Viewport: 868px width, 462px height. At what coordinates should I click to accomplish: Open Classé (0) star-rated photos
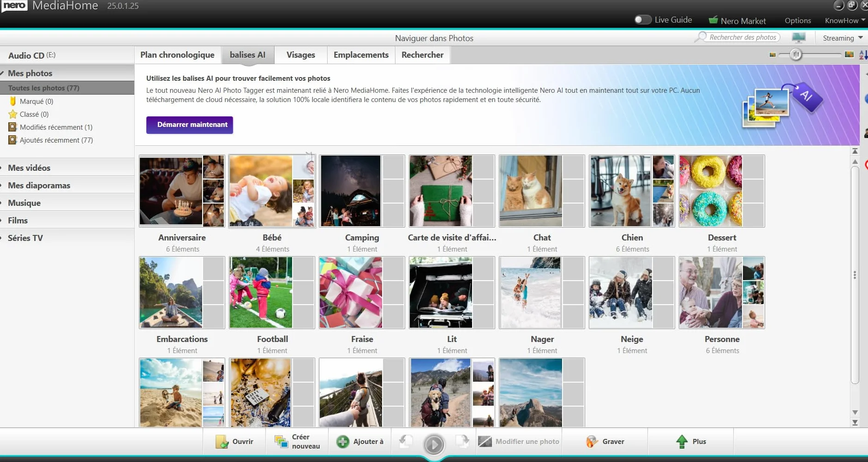(x=34, y=114)
